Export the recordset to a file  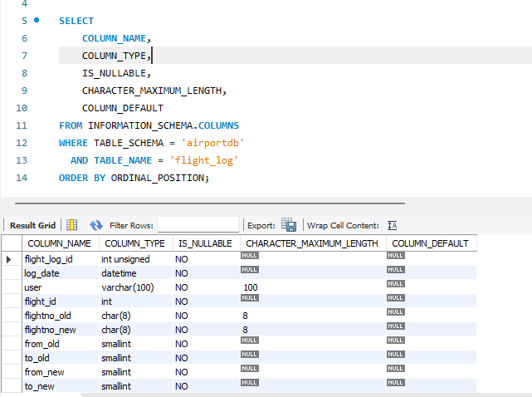[288, 225]
